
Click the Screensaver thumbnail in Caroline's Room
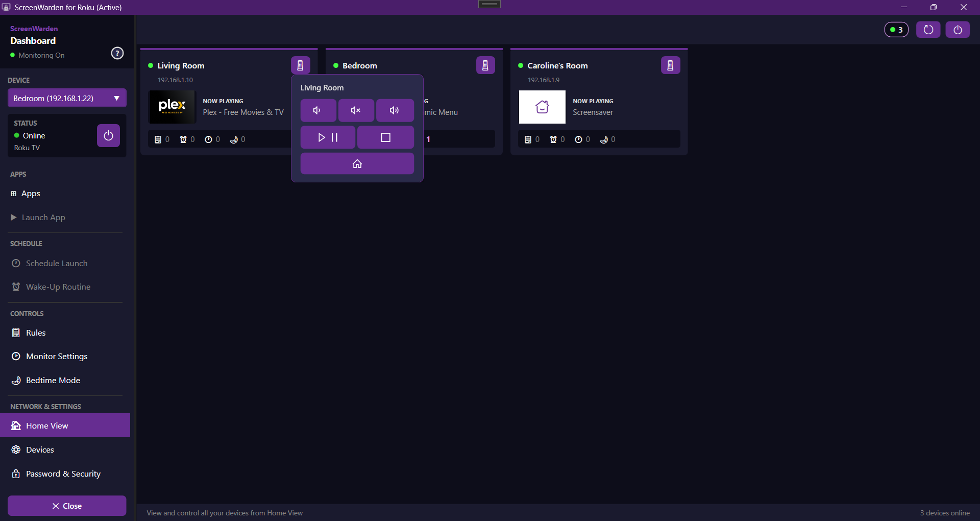542,107
